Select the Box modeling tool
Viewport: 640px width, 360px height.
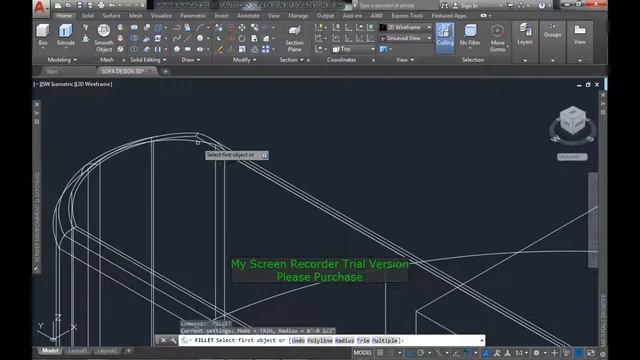pyautogui.click(x=42, y=35)
